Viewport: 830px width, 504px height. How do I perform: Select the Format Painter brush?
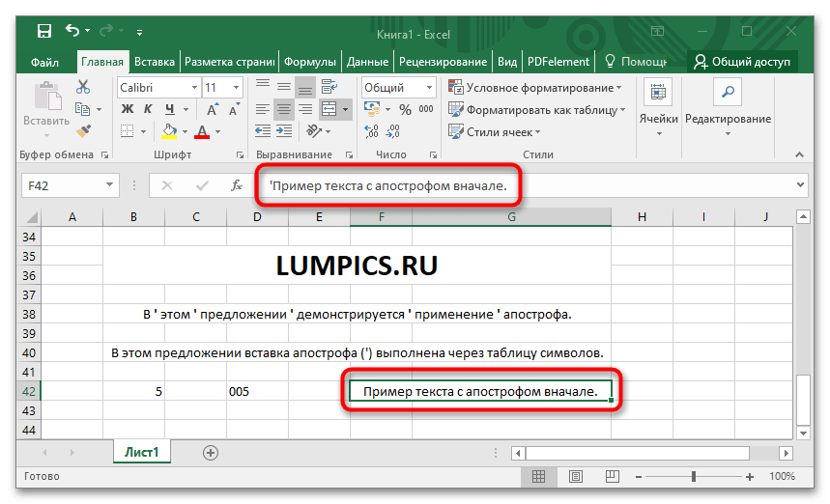point(83,130)
